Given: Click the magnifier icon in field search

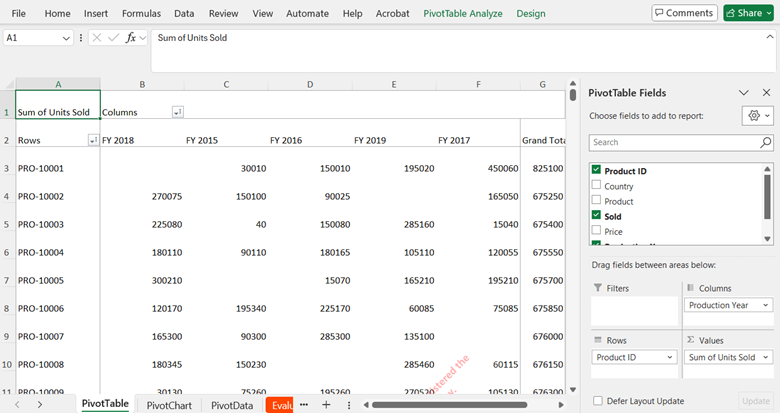Looking at the screenshot, I should pos(766,142).
